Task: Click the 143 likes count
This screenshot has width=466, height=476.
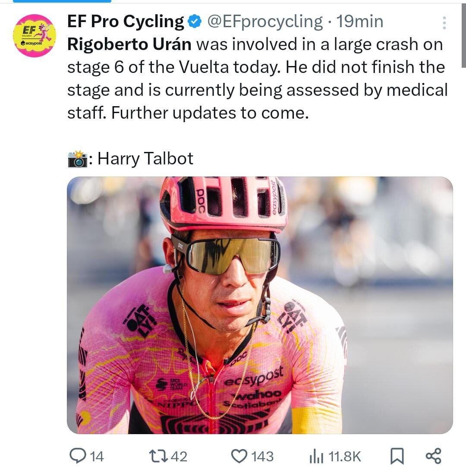Action: (262, 457)
